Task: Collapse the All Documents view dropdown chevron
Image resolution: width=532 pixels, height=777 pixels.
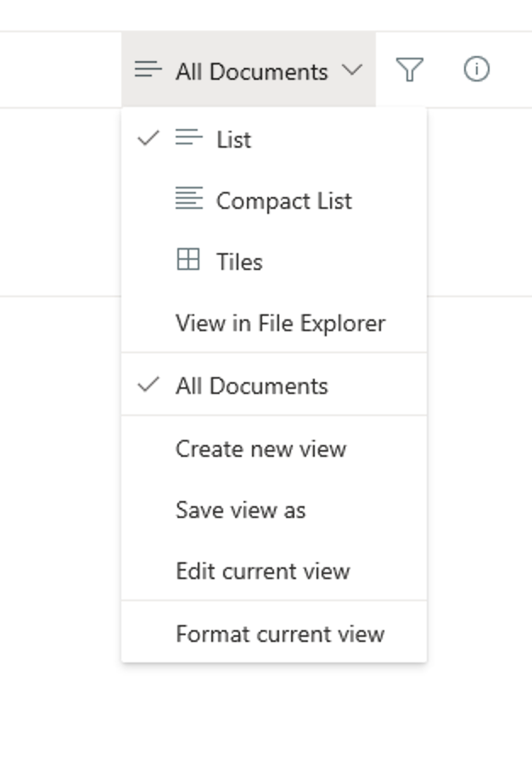Action: click(352, 70)
